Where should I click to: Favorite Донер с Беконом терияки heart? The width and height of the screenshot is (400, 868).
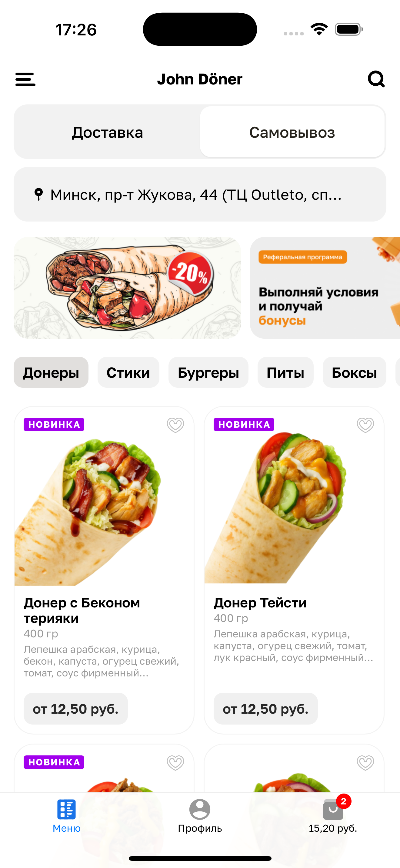click(175, 425)
